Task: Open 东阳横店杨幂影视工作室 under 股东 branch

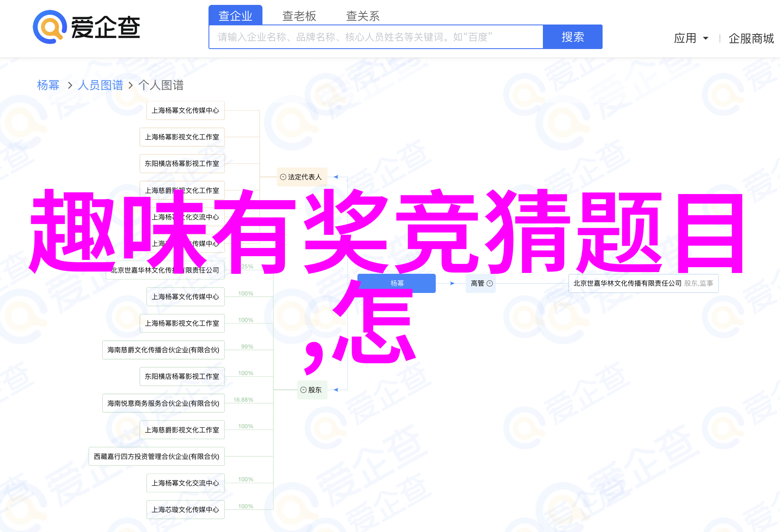Action: tap(182, 376)
